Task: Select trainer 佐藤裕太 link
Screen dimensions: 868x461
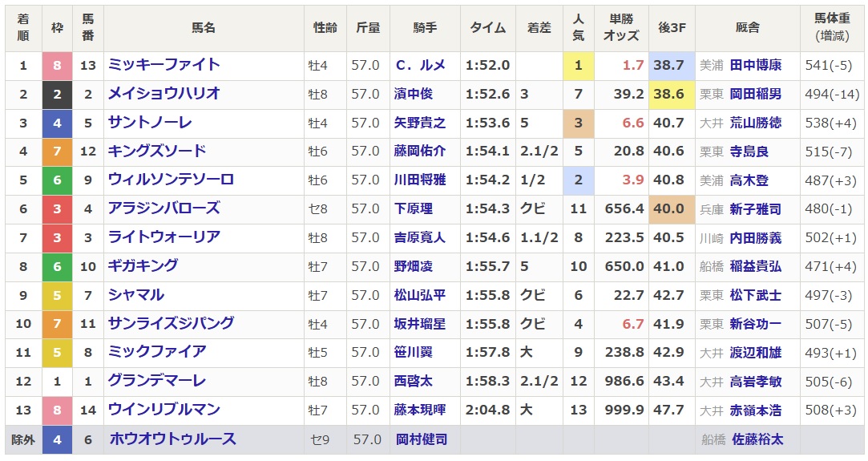Action: [755, 439]
